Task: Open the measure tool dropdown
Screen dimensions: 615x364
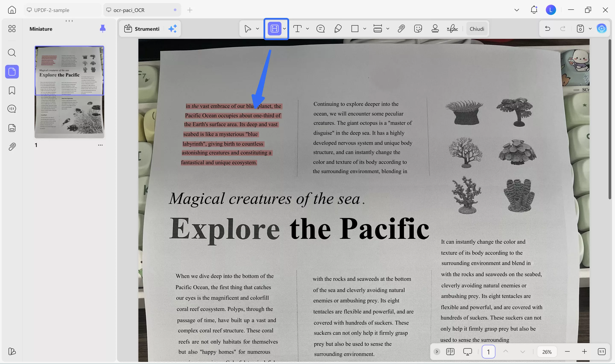Action: point(388,29)
